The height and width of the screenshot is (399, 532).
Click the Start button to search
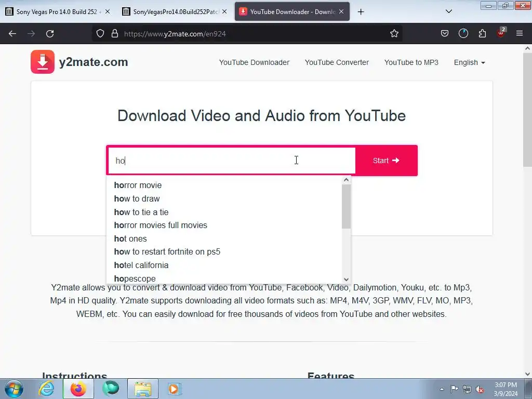pyautogui.click(x=387, y=161)
